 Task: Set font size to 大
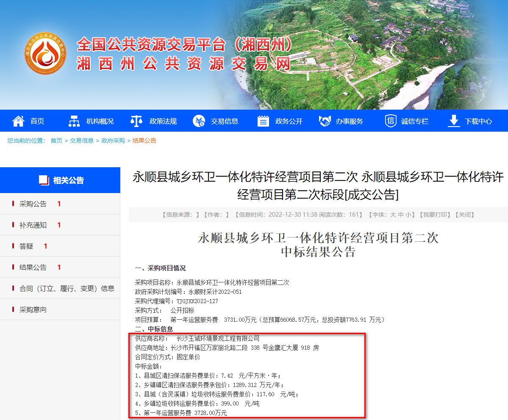(x=393, y=215)
